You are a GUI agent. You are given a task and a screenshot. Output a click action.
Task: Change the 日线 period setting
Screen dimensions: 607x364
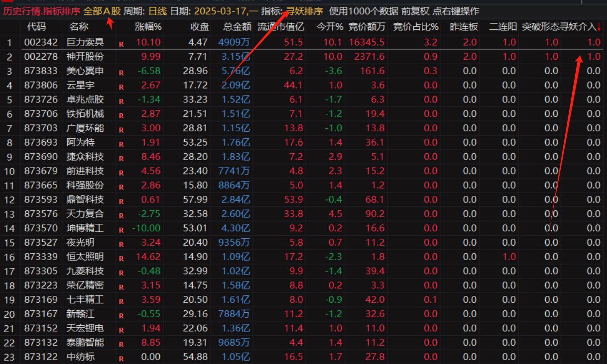pos(157,11)
